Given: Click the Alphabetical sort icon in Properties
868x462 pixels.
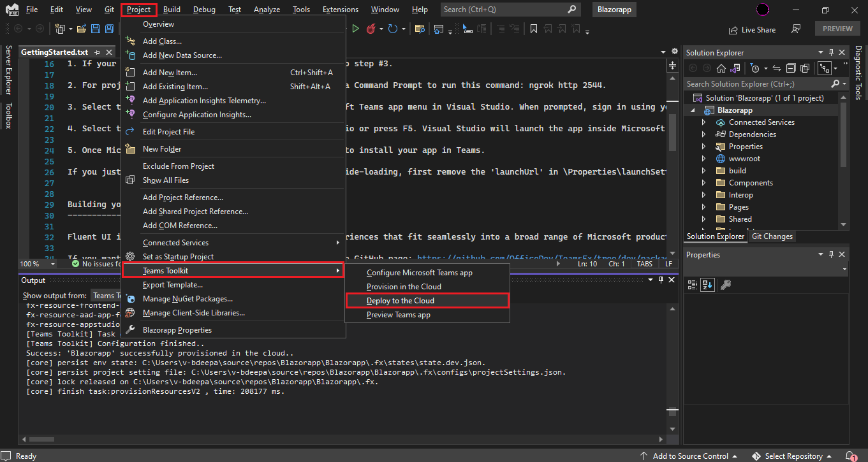Looking at the screenshot, I should click(707, 285).
